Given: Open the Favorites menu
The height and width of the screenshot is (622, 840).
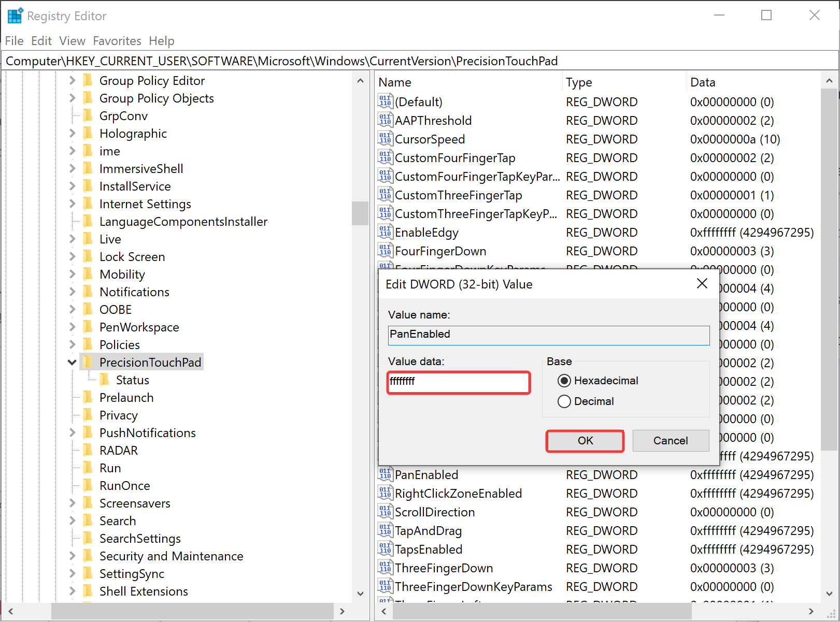Looking at the screenshot, I should pos(117,40).
